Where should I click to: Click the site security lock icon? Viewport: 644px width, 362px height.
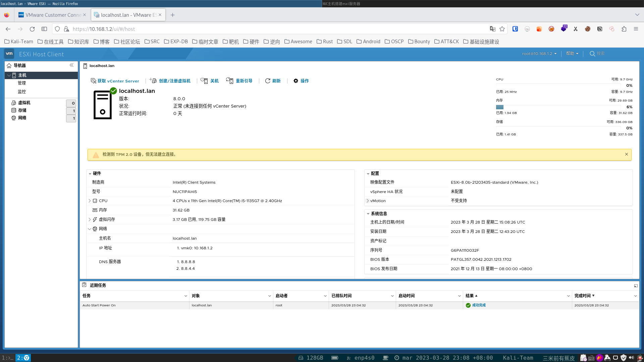point(66,29)
